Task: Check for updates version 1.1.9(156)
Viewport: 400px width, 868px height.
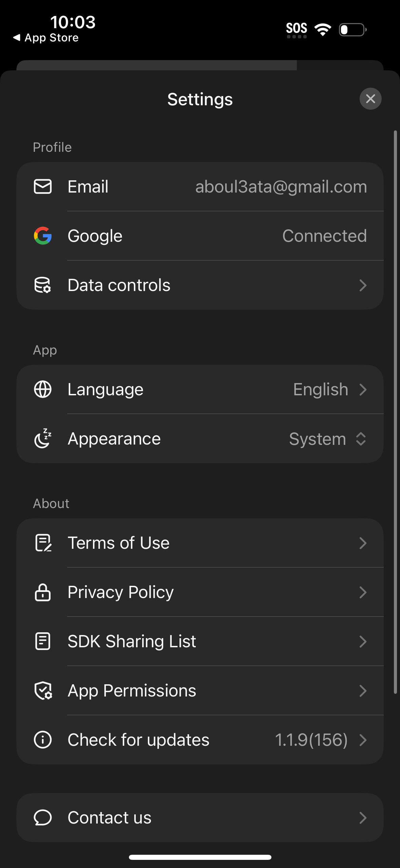Action: pyautogui.click(x=311, y=740)
